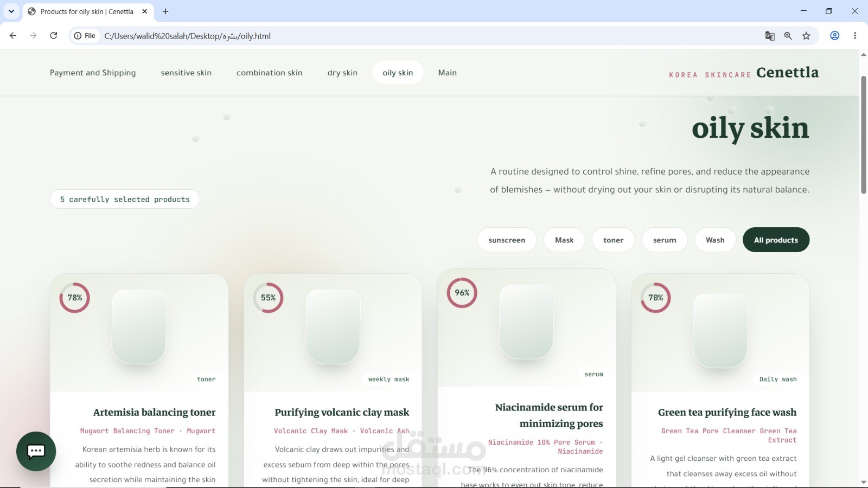Screen dimensions: 868x488
Task: Click the scrollbar down arrow
Action: tap(864, 482)
